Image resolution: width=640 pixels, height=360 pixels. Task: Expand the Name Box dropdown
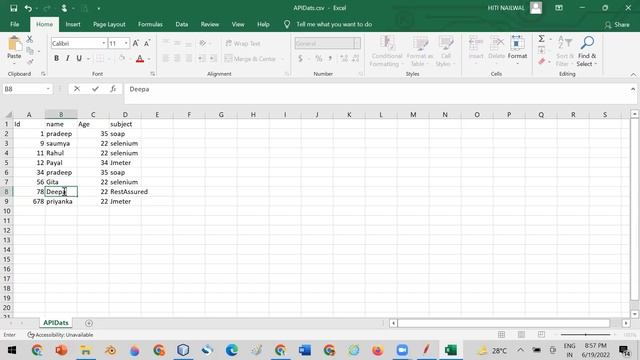click(48, 89)
